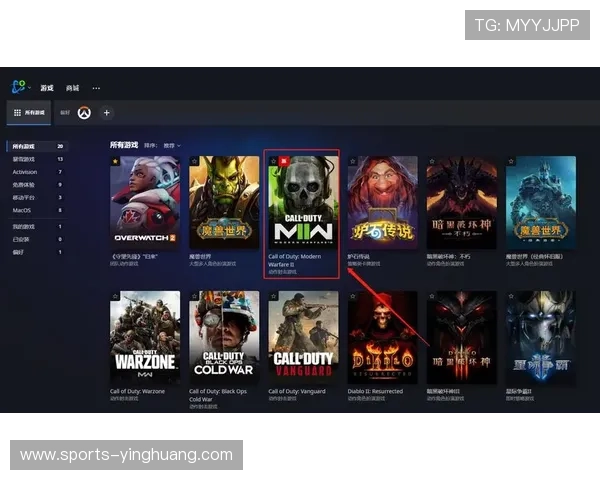Click 'Call of Duty: Black Ops Cold War' title
The height and width of the screenshot is (480, 600).
pyautogui.click(x=218, y=395)
